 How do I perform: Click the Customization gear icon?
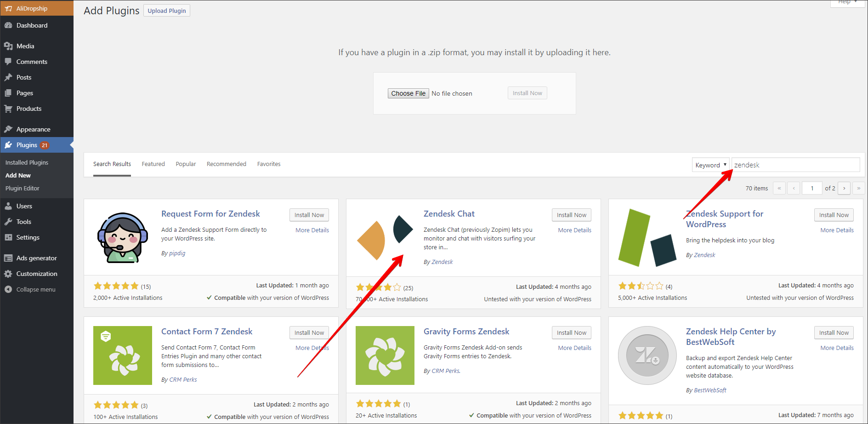8,274
